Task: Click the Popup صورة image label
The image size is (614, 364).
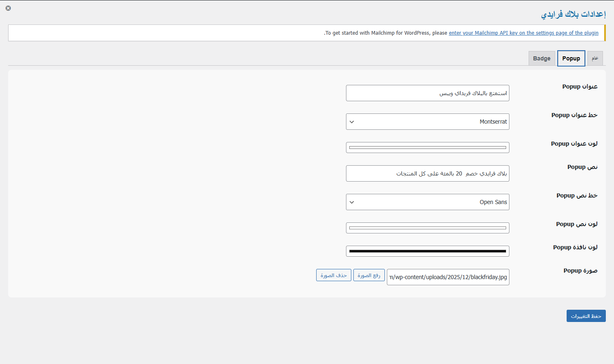Action: (x=580, y=271)
